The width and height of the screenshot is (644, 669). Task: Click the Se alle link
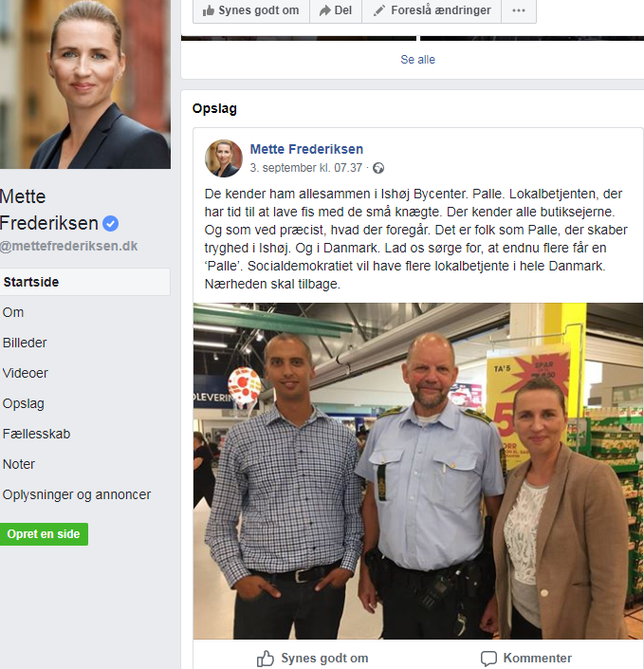417,60
